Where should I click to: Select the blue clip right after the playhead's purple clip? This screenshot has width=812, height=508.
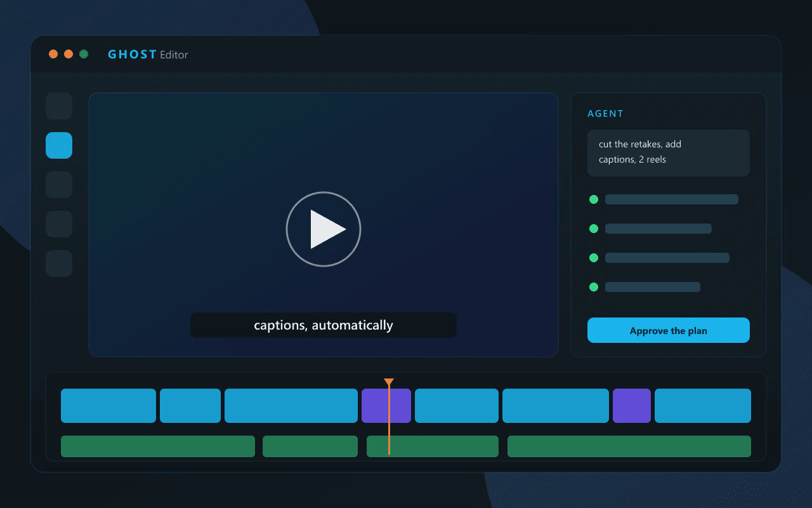tap(457, 406)
